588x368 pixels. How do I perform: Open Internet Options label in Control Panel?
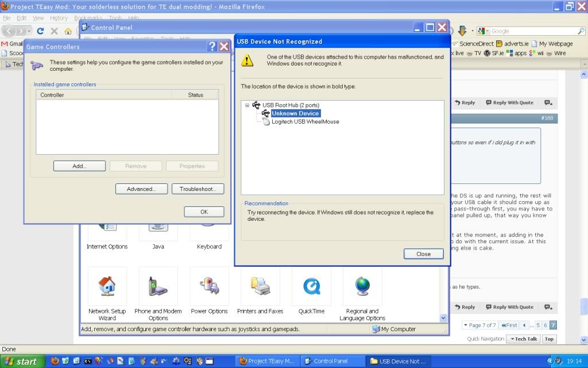[107, 246]
